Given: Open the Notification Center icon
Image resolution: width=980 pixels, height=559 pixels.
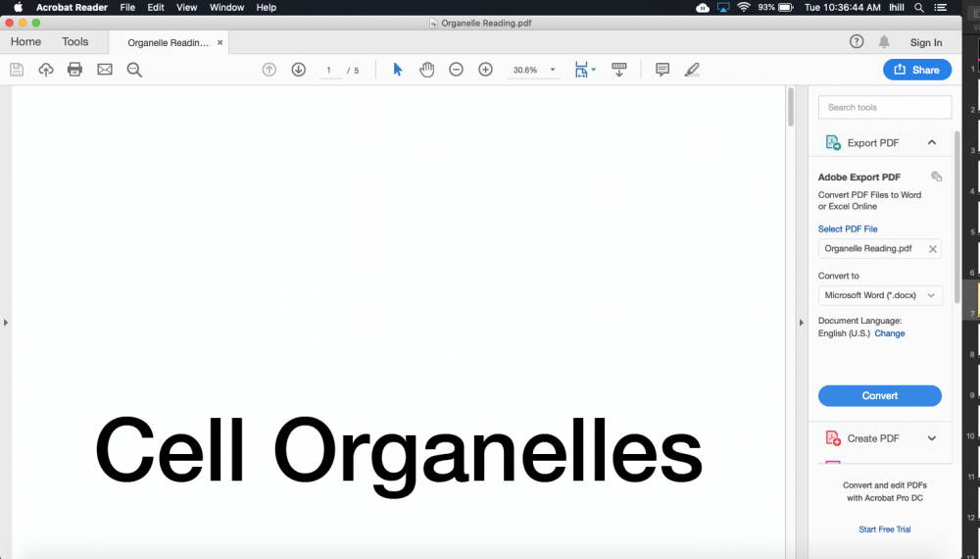Looking at the screenshot, I should point(940,8).
